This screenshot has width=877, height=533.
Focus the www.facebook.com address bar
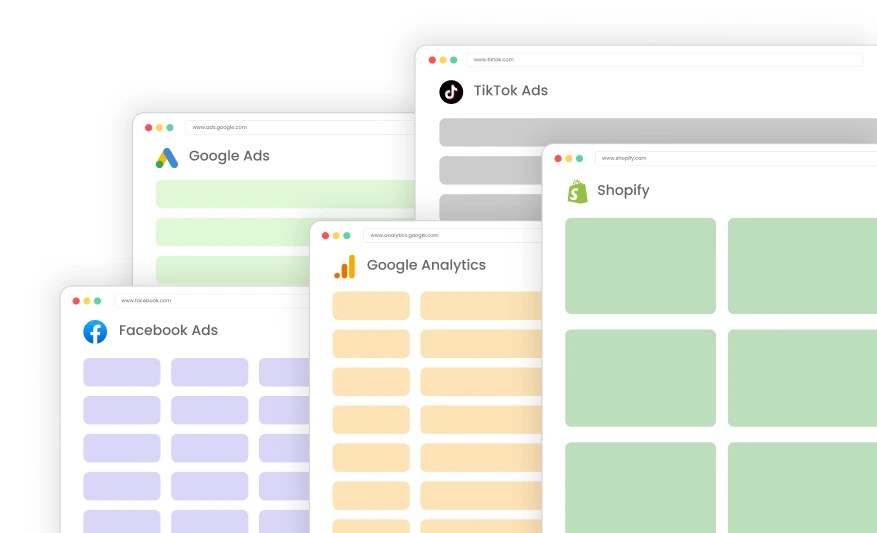pyautogui.click(x=212, y=301)
